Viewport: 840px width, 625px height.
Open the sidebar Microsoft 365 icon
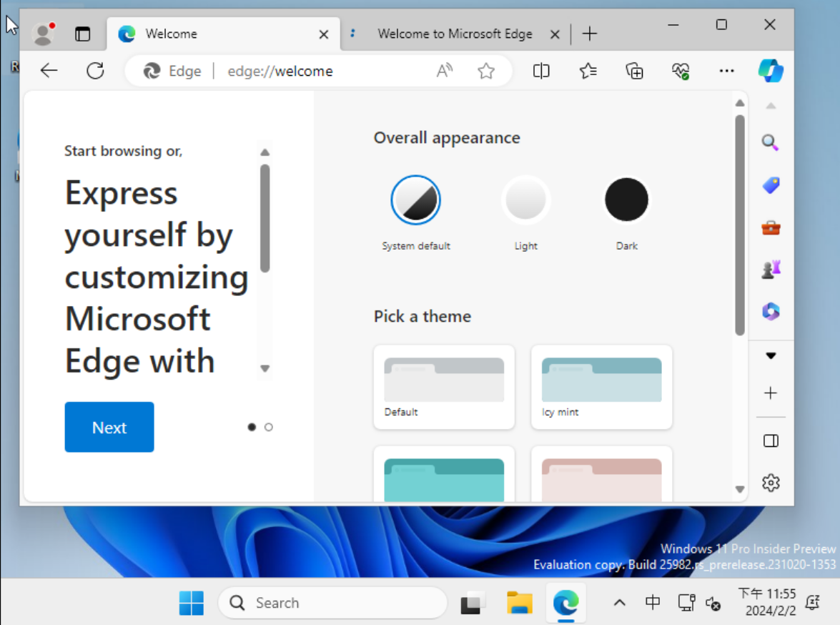[x=771, y=312]
